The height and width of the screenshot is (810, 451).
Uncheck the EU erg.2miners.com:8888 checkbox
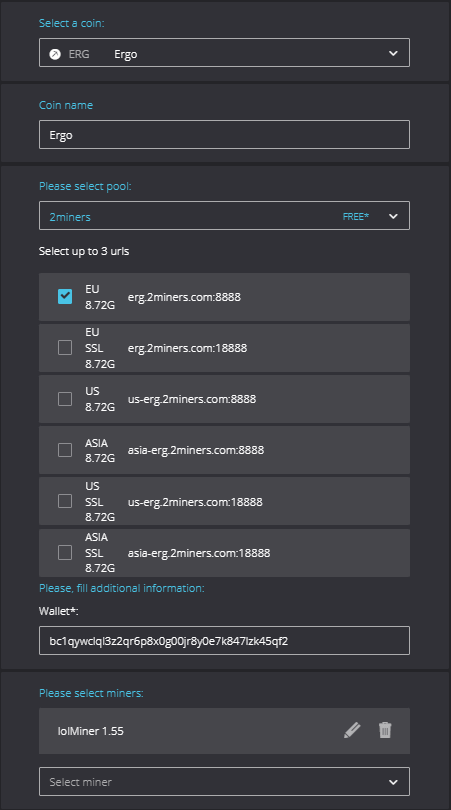65,297
